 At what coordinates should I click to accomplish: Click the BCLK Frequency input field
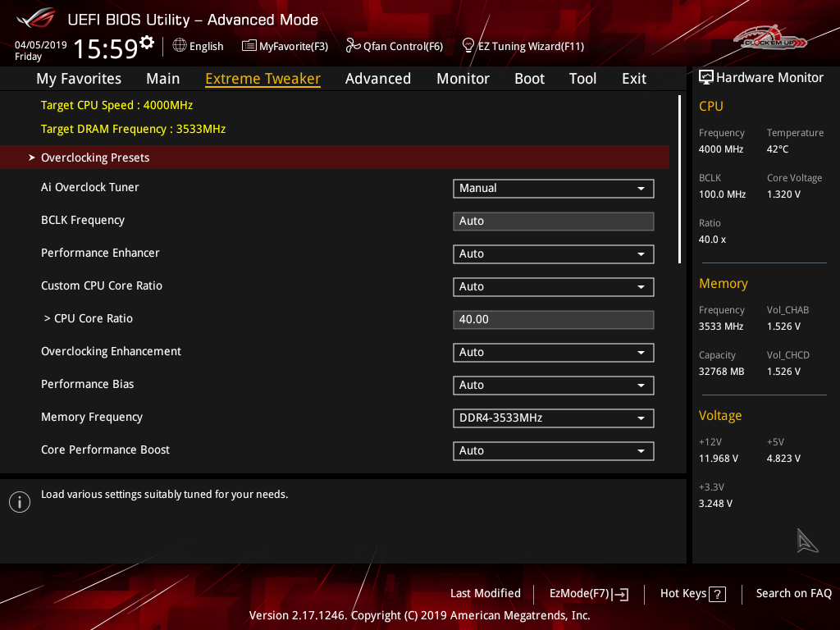(x=553, y=221)
